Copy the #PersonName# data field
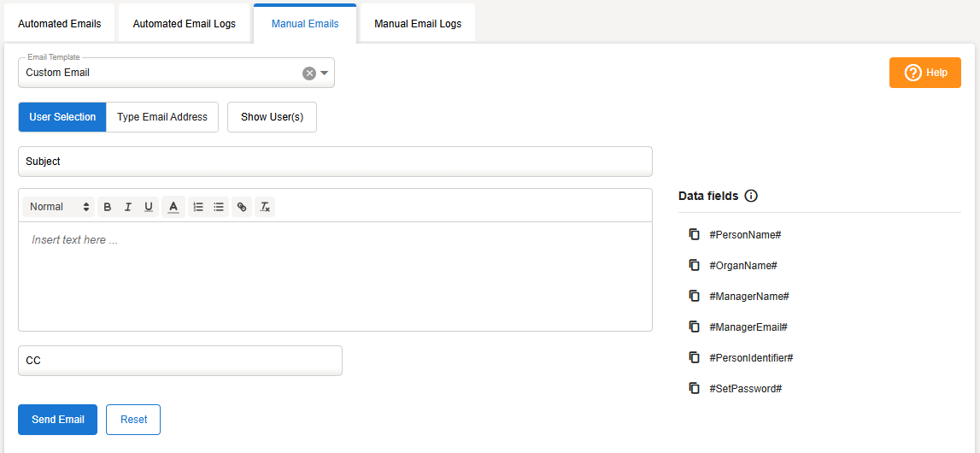 coord(695,234)
